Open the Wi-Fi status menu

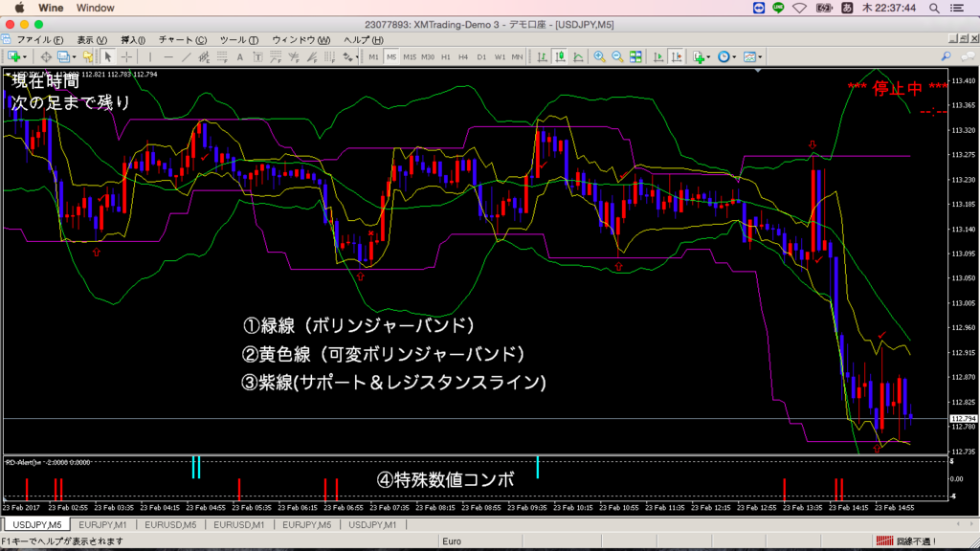(799, 8)
